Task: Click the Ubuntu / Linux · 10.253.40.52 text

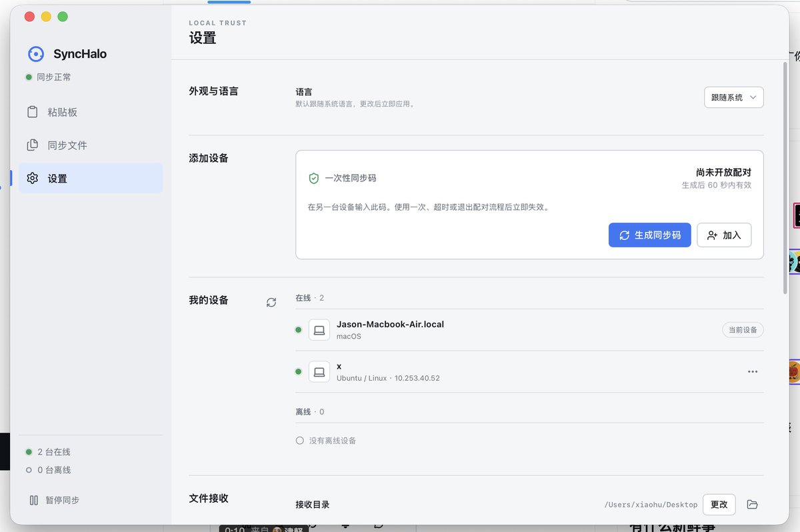Action: (x=388, y=378)
